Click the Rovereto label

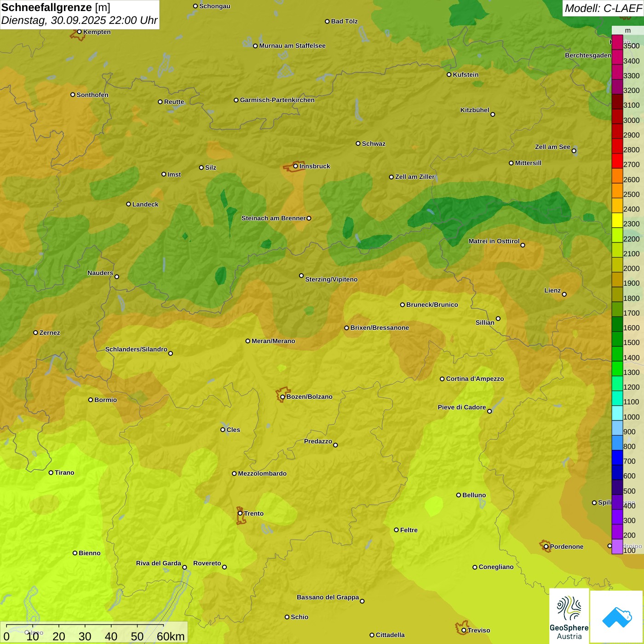(x=207, y=563)
